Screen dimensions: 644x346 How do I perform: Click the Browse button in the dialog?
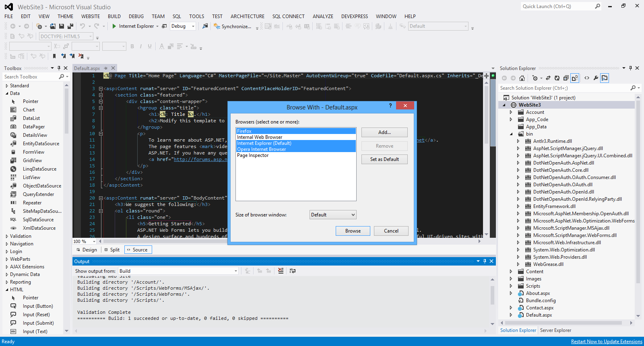click(353, 231)
